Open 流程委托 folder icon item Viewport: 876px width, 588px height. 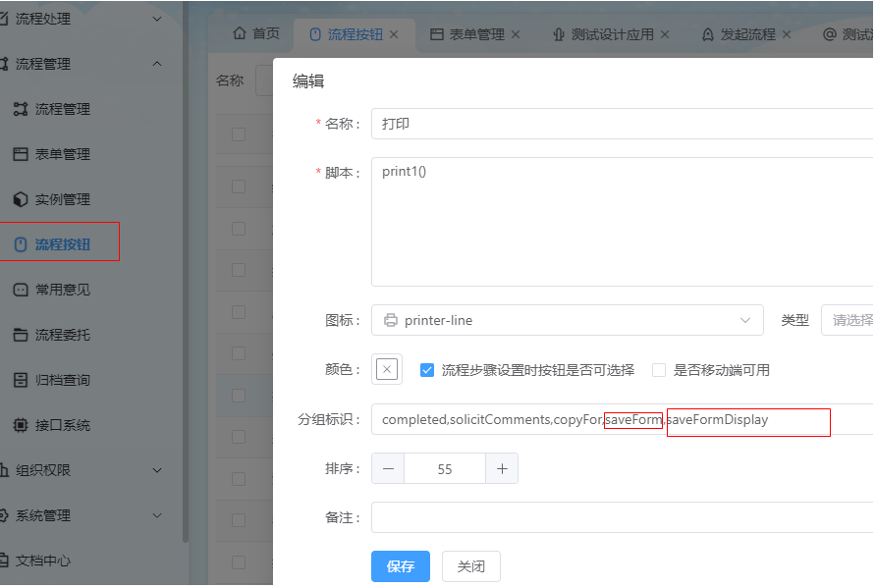21,335
